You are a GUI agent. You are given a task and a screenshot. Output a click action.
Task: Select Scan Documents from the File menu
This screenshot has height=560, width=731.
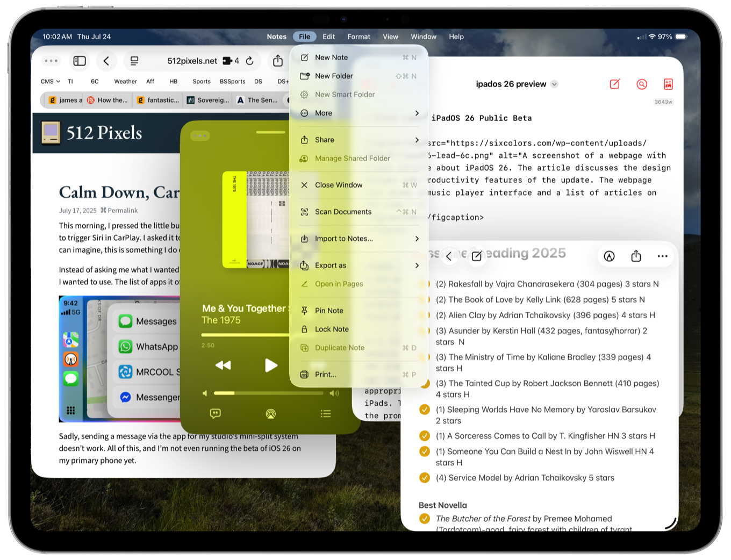[x=343, y=211]
